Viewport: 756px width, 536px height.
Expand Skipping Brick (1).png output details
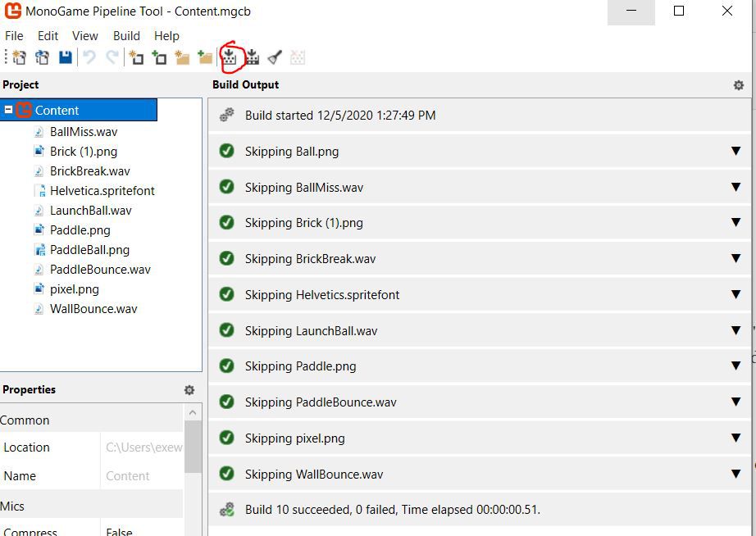point(736,223)
